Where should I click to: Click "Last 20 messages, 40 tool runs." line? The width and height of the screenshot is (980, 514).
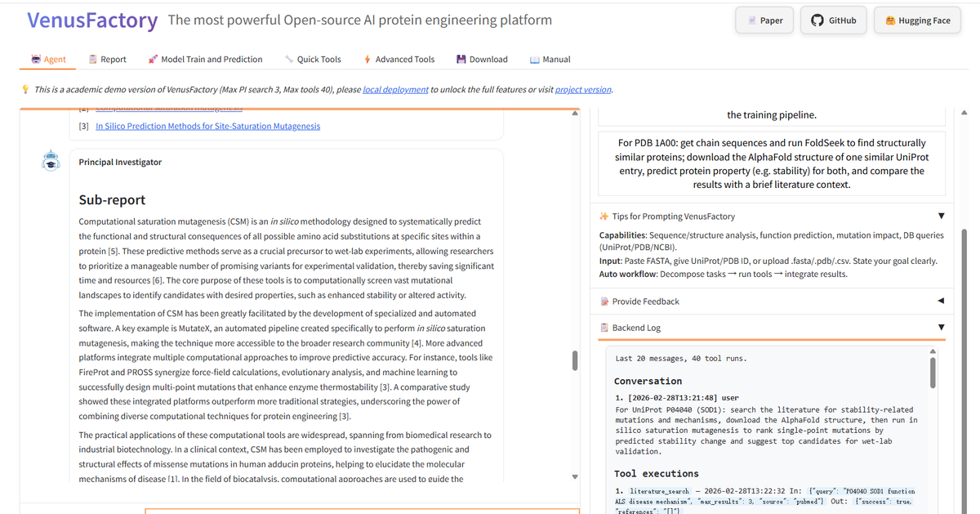coord(681,359)
